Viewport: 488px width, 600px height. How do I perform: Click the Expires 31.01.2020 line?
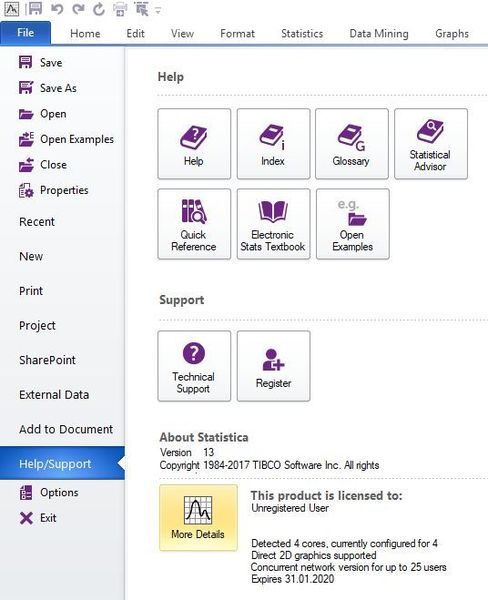coord(292,579)
